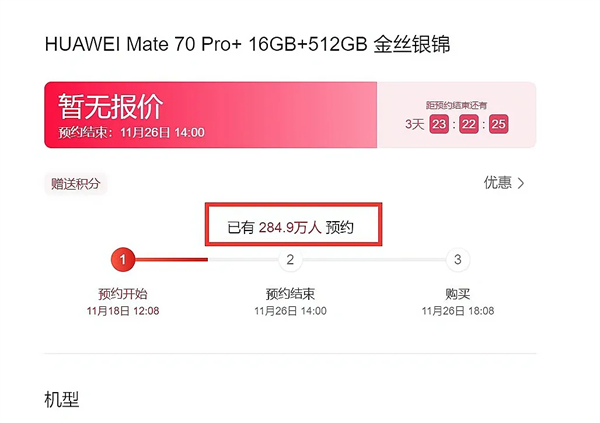Image resolution: width=600 pixels, height=423 pixels.
Task: Click the 11月26日 18:08 purchase date
Action: point(458,311)
